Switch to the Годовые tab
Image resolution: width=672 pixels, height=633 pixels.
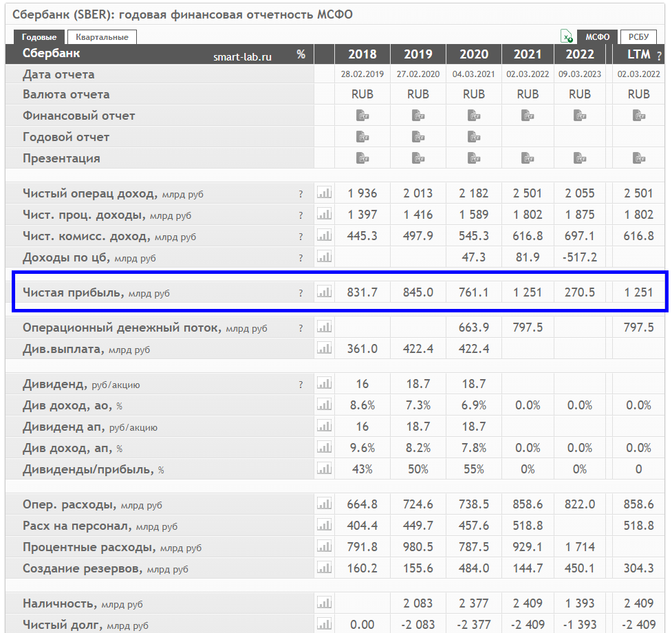pyautogui.click(x=39, y=37)
